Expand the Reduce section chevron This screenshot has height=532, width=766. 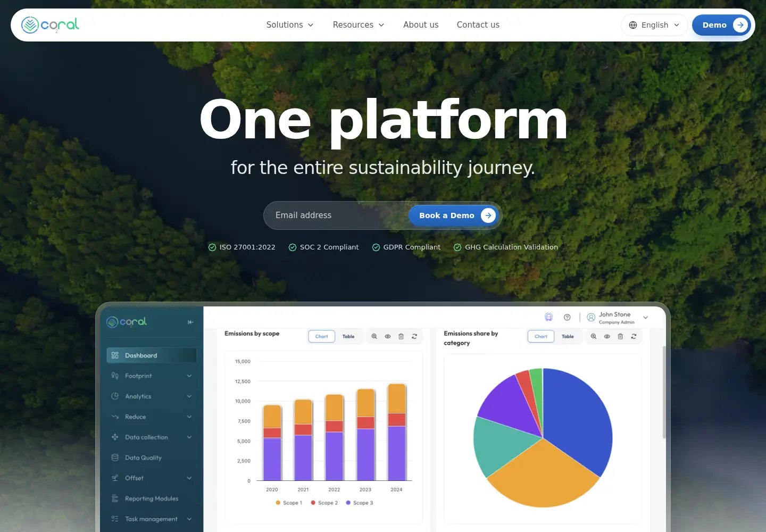[189, 417]
